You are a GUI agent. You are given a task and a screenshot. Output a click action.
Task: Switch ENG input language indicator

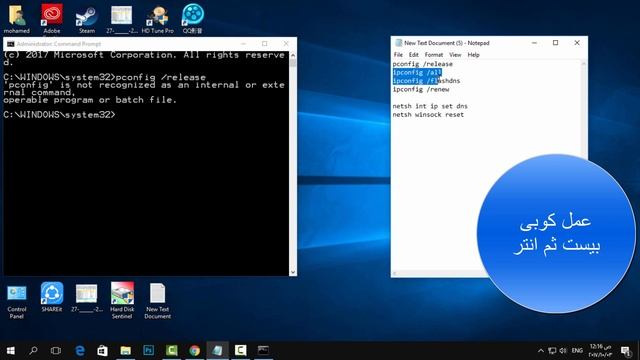(577, 351)
